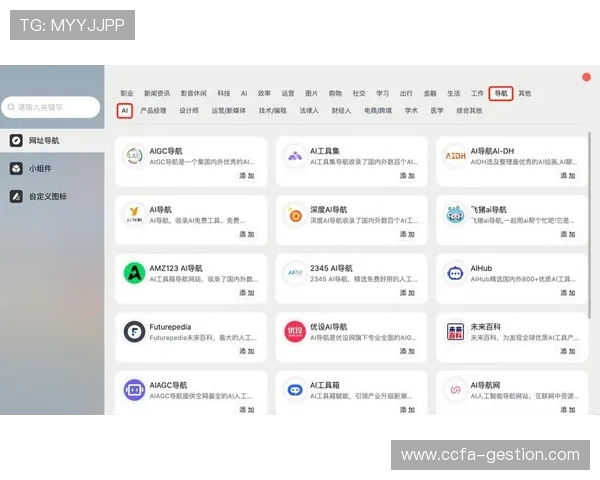The height and width of the screenshot is (480, 600).
Task: Click the AI导航AI-DH logo icon
Action: 455,156
